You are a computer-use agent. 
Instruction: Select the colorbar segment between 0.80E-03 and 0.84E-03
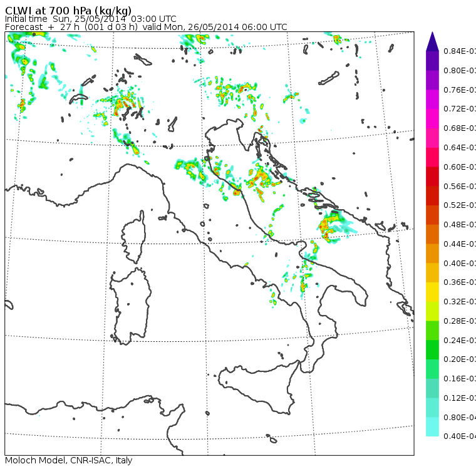coord(432,61)
